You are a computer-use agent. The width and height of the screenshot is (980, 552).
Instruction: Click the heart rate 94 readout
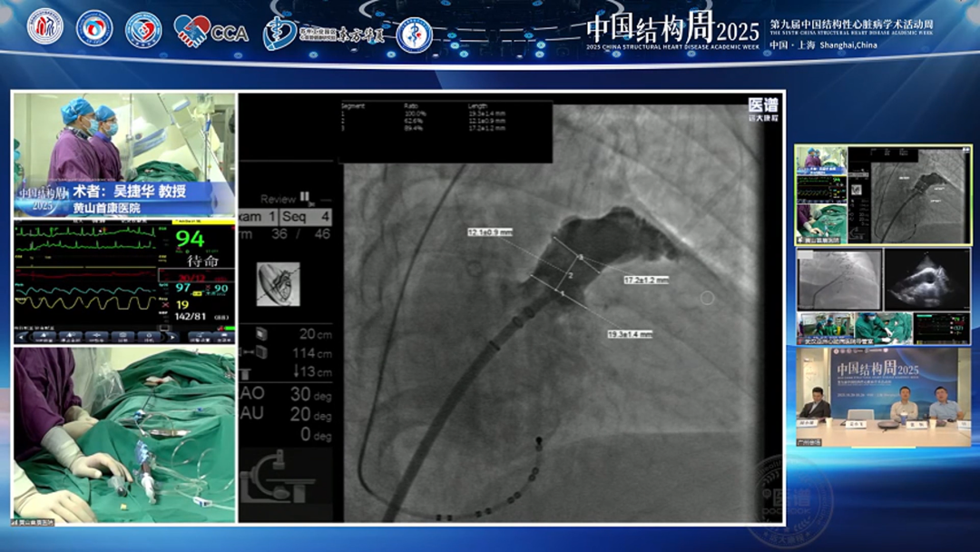191,240
